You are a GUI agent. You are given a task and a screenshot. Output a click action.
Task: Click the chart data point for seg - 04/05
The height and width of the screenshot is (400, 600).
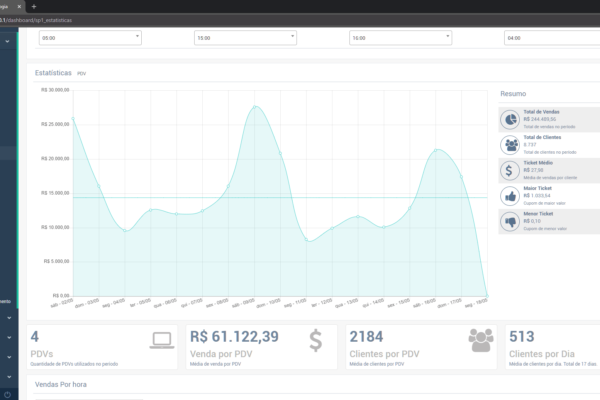click(125, 230)
